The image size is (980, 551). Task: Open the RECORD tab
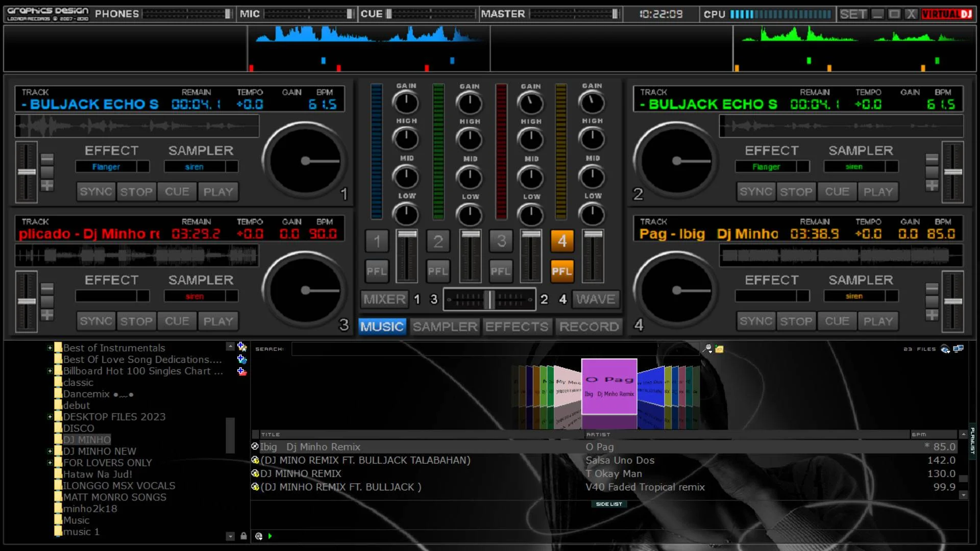point(589,327)
